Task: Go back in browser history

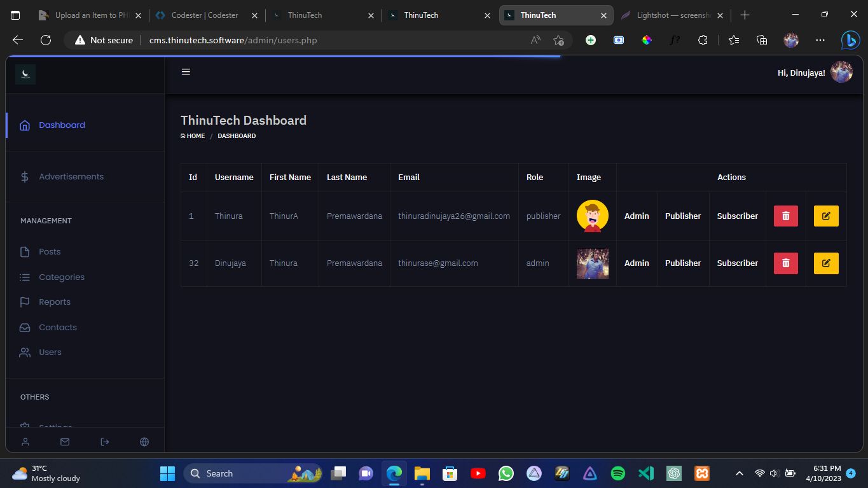Action: pos(18,40)
